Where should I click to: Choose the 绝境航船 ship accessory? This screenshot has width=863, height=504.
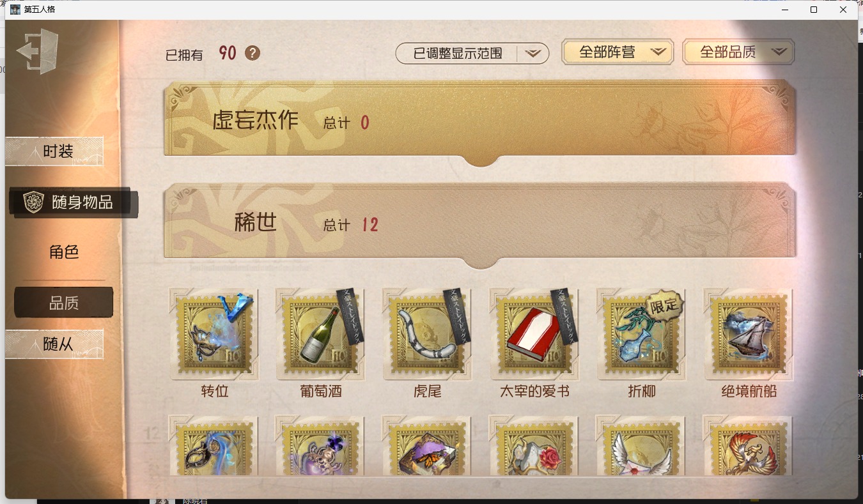tap(749, 333)
